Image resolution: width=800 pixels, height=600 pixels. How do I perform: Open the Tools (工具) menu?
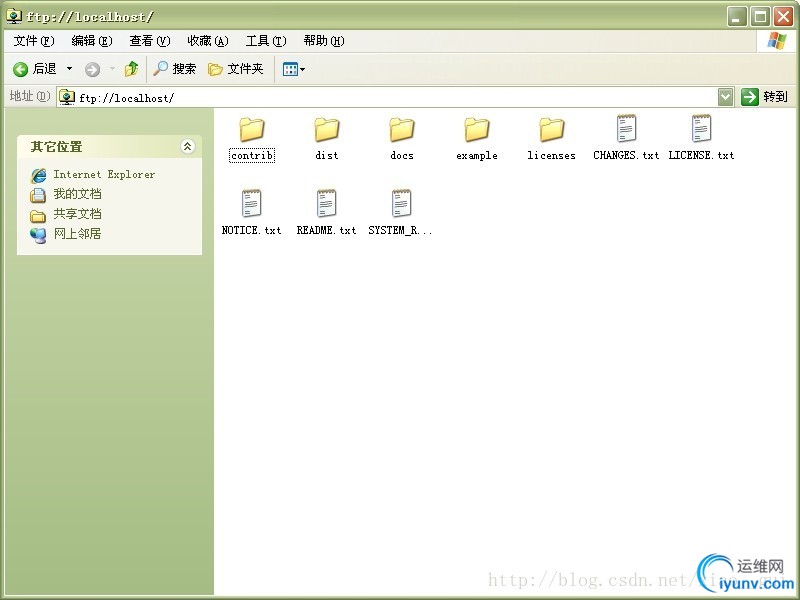(266, 41)
